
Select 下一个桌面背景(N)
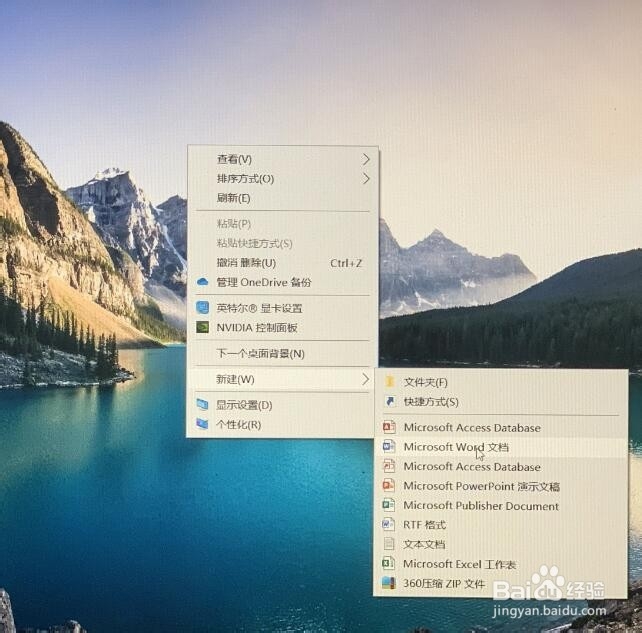click(x=283, y=354)
